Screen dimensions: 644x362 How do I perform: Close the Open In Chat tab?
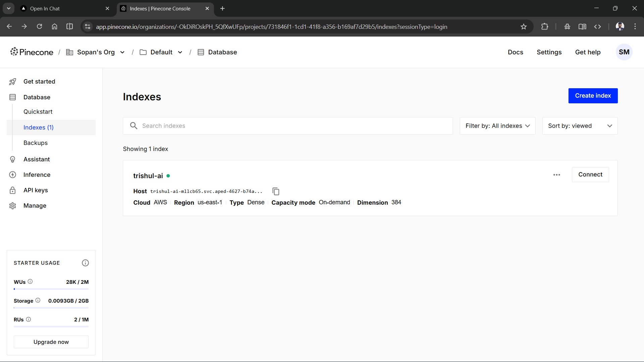[x=107, y=8]
